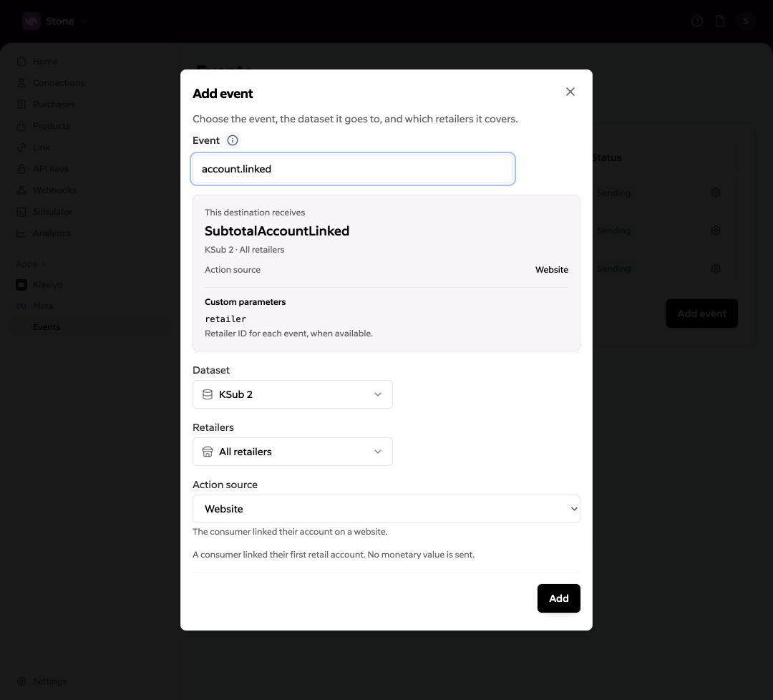Open Home in the sidebar

tap(45, 62)
